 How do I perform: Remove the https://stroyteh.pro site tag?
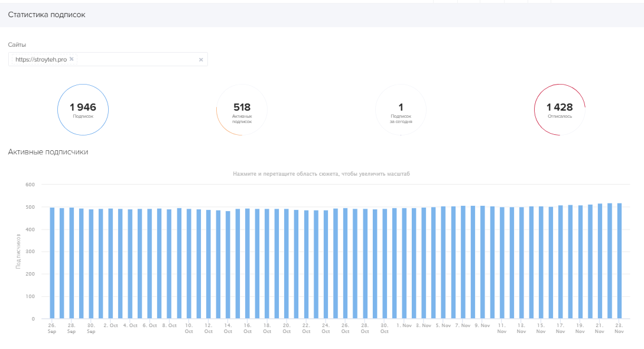pos(71,59)
